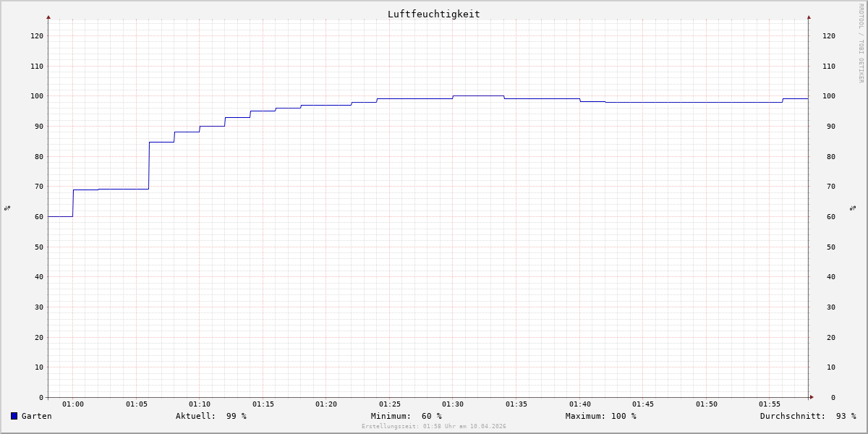Viewport: 868px width, 434px height.
Task: Click the 01:15 time axis label
Action: tap(263, 404)
